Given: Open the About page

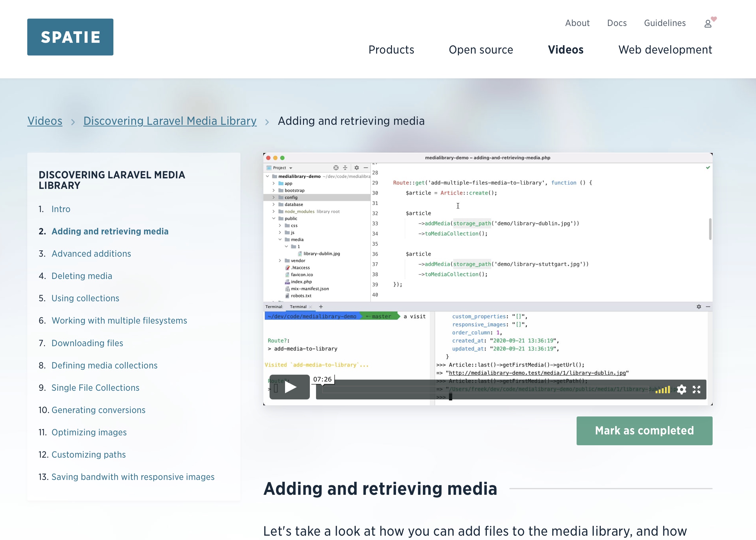Looking at the screenshot, I should pyautogui.click(x=577, y=23).
